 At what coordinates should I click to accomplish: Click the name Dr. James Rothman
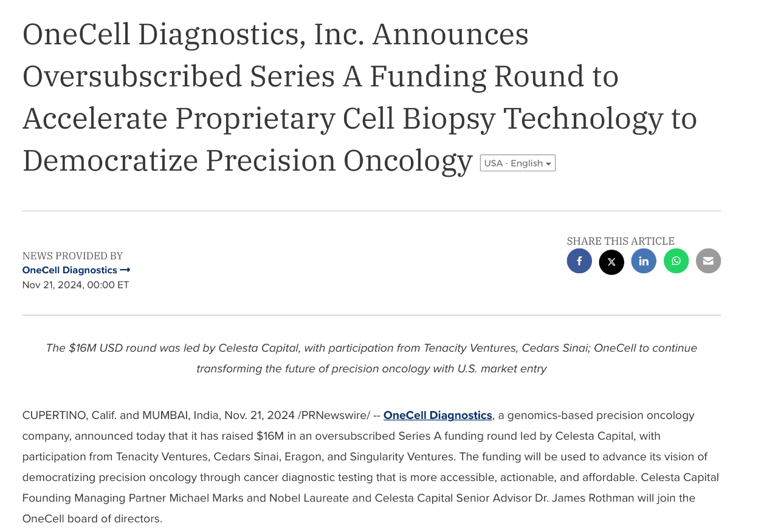pyautogui.click(x=585, y=498)
